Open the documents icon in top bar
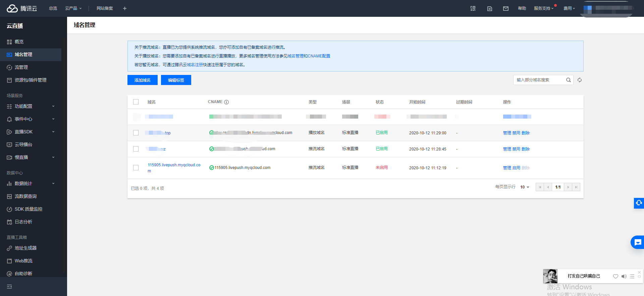 [490, 9]
